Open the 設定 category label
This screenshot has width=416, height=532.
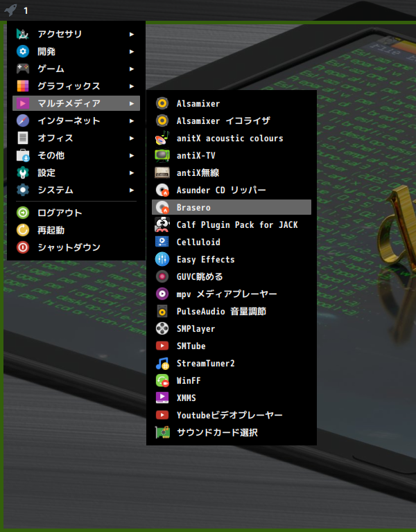pyautogui.click(x=46, y=172)
